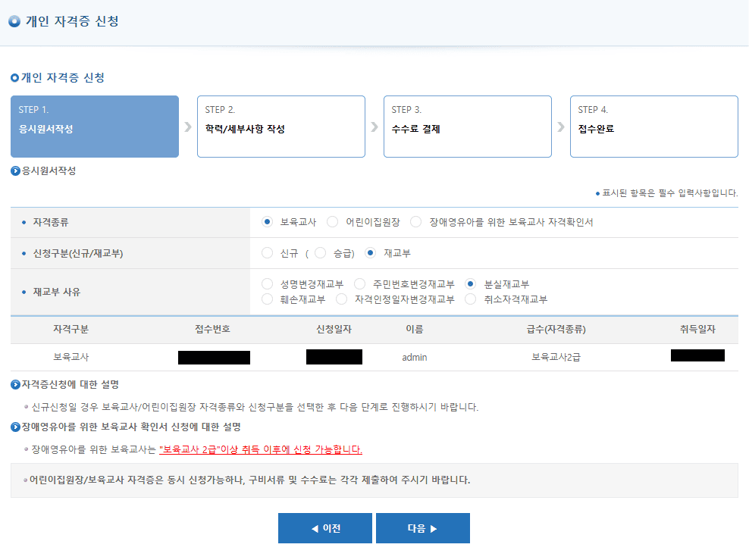Click the 이전 button
The image size is (749, 560).
pyautogui.click(x=324, y=528)
